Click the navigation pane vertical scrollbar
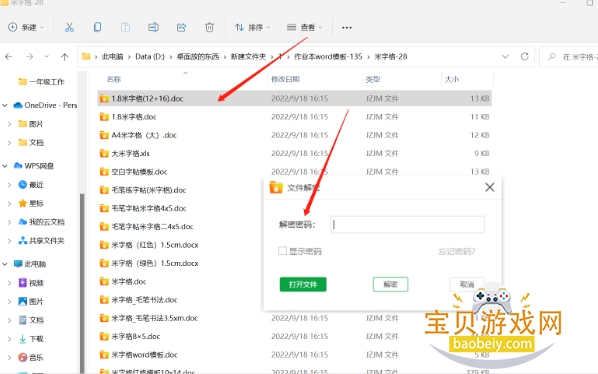This screenshot has width=598, height=374. click(82, 284)
